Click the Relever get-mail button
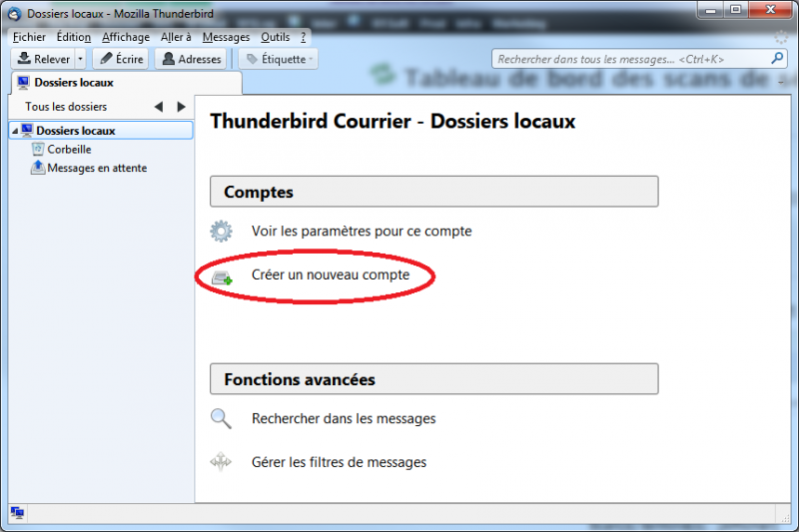This screenshot has height=532, width=799. pyautogui.click(x=43, y=59)
